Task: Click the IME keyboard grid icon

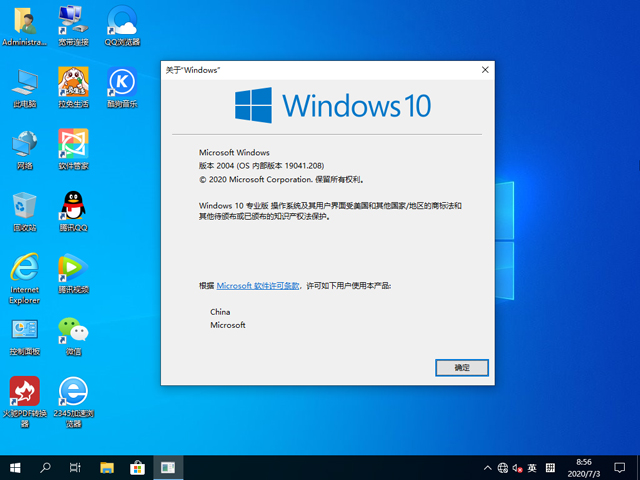Action: [x=550, y=468]
